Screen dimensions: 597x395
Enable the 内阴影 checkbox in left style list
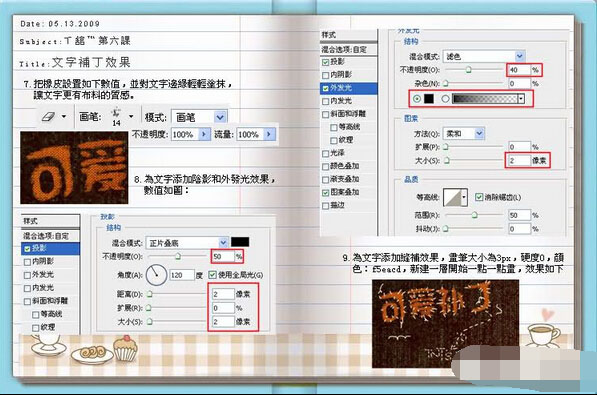pos(27,262)
